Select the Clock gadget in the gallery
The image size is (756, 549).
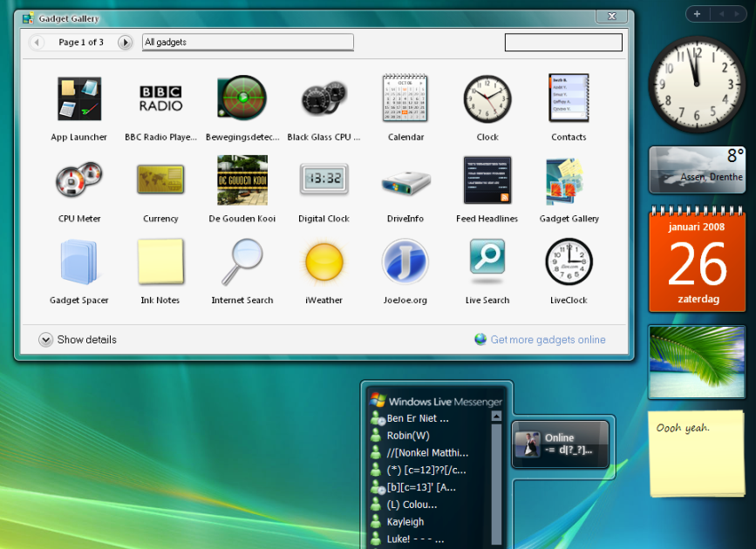[487, 98]
